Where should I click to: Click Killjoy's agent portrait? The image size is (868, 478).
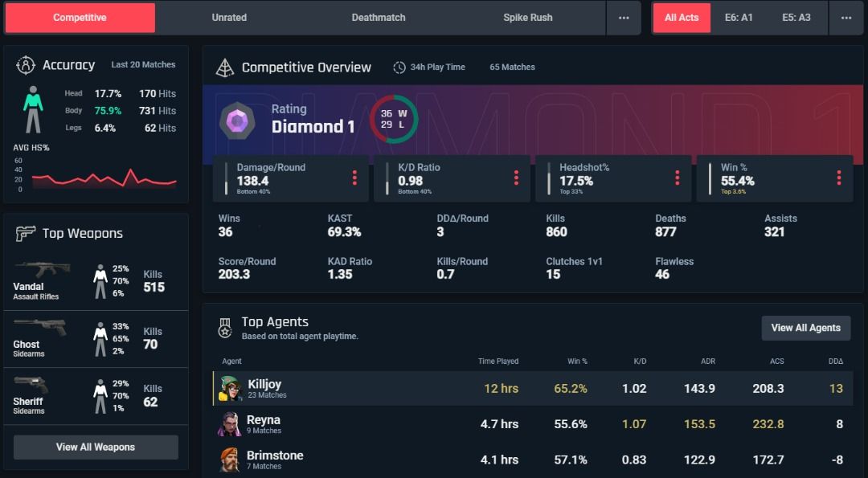230,388
